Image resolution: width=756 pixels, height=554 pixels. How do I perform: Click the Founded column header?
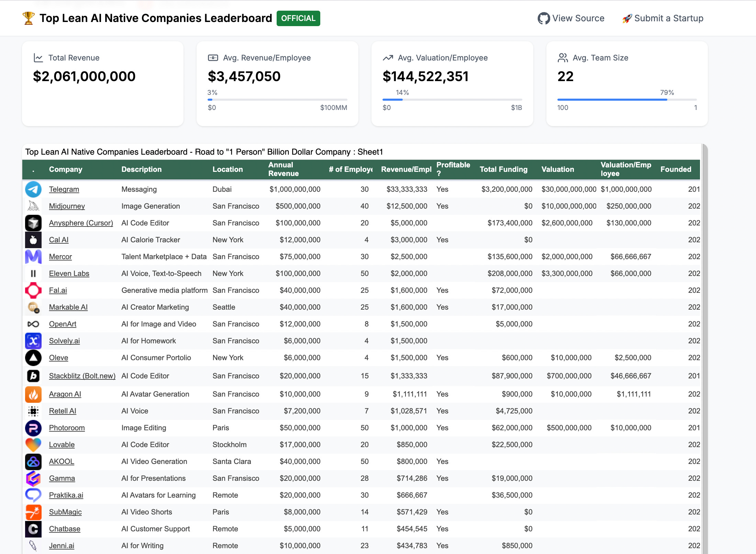point(676,169)
